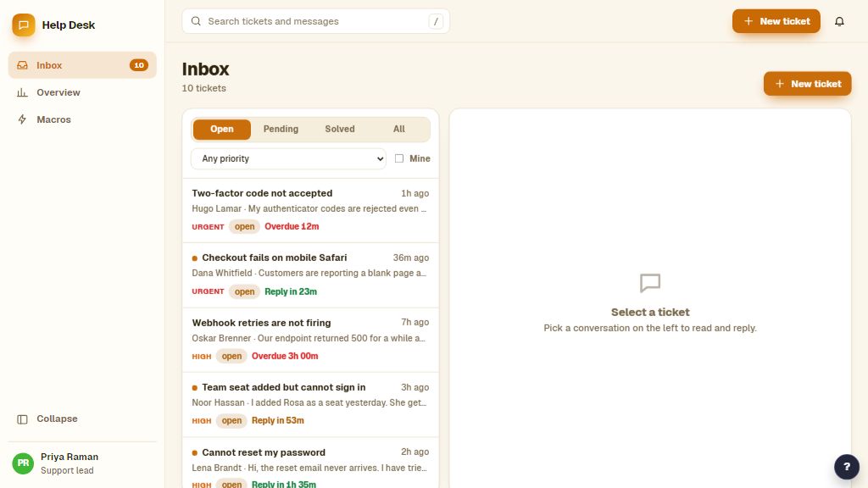Image resolution: width=868 pixels, height=488 pixels.
Task: Collapse the sidebar
Action: 82,419
